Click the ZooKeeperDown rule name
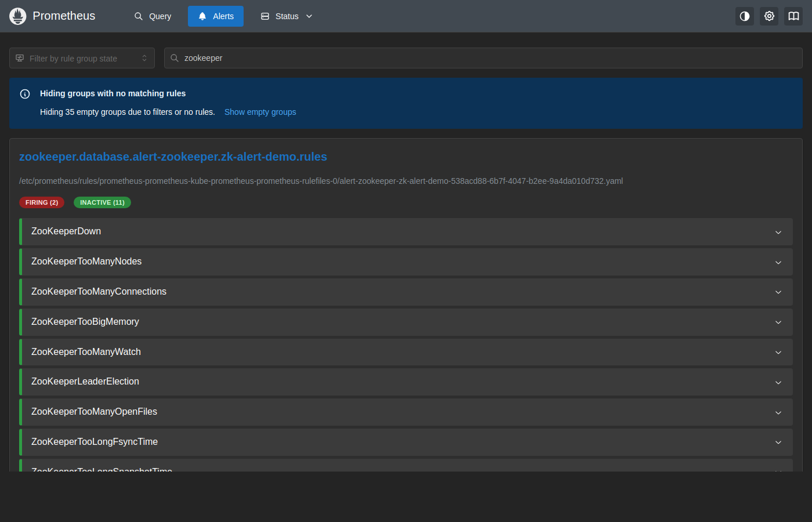 pyautogui.click(x=66, y=231)
